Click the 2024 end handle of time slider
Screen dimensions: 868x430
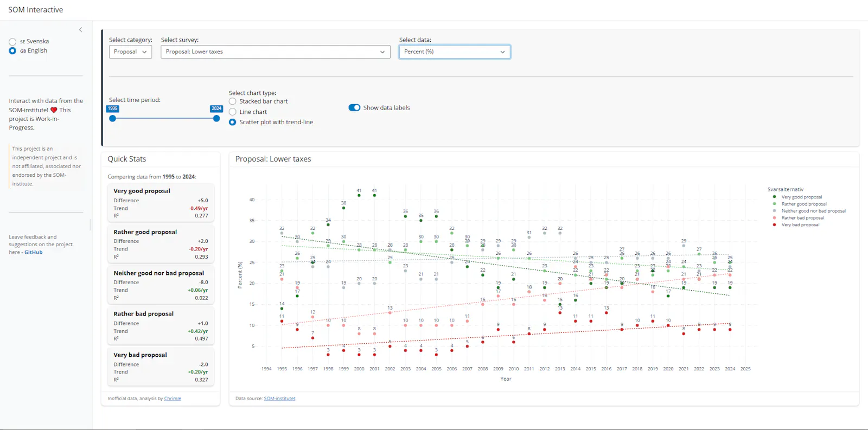click(216, 118)
